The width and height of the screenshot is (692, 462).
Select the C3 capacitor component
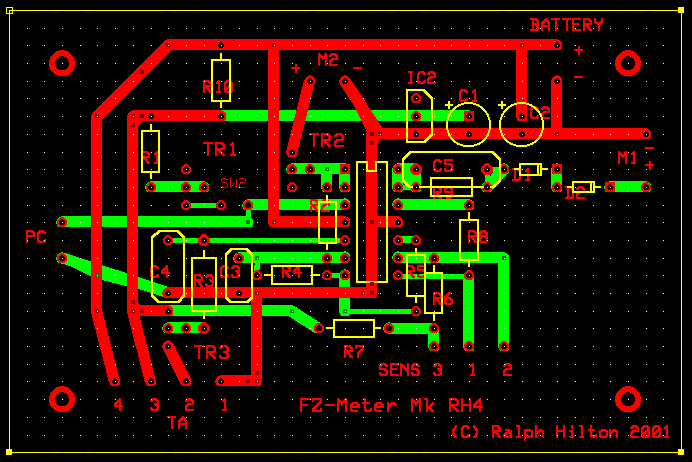(238, 275)
